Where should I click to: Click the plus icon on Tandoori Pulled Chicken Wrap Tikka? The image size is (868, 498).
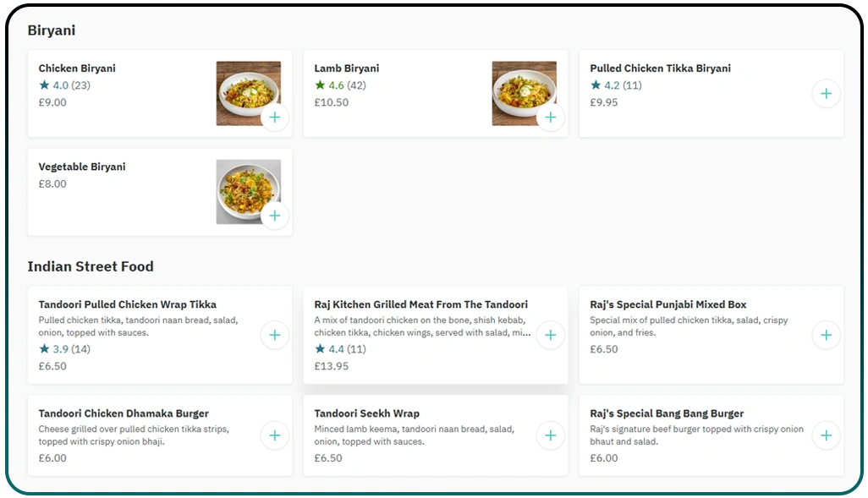pos(275,335)
